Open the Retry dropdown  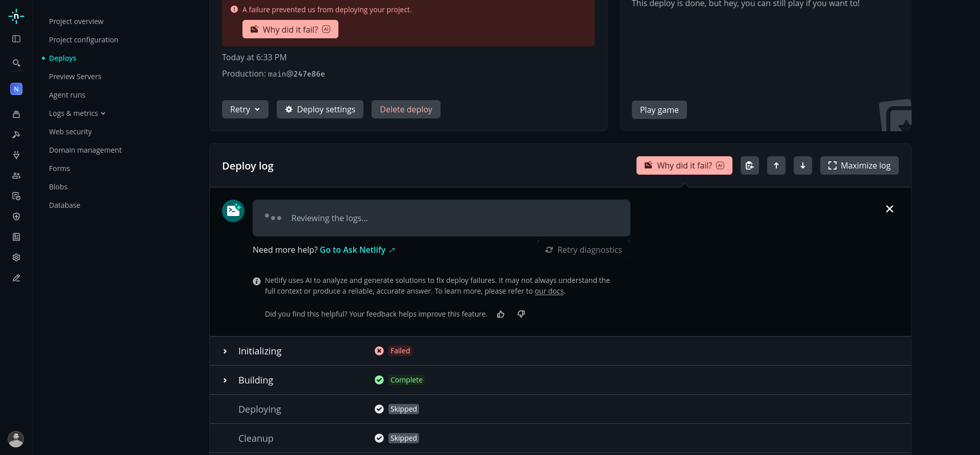245,109
